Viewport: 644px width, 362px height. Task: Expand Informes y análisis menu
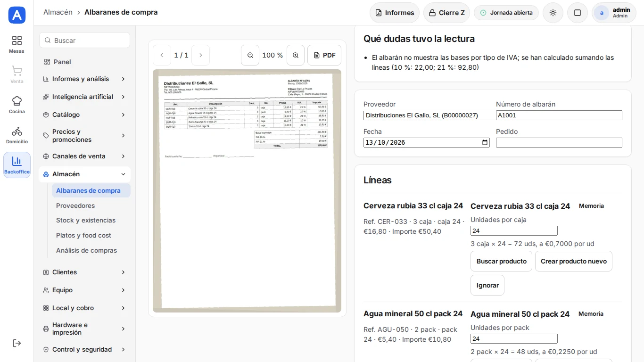pyautogui.click(x=84, y=79)
